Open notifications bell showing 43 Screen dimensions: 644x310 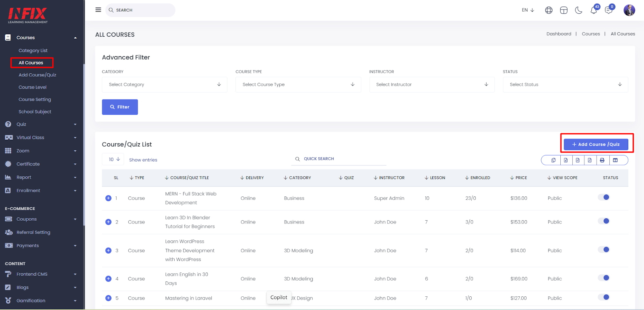[x=594, y=10]
